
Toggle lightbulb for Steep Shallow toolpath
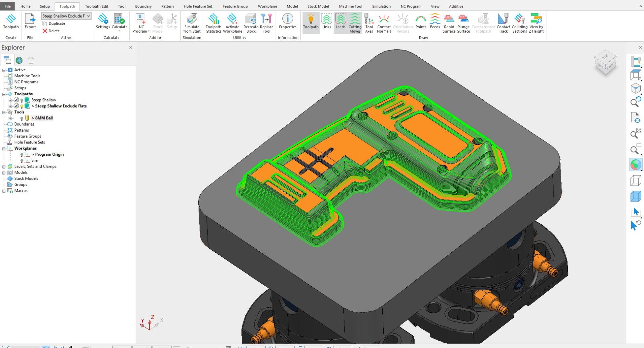pyautogui.click(x=22, y=100)
